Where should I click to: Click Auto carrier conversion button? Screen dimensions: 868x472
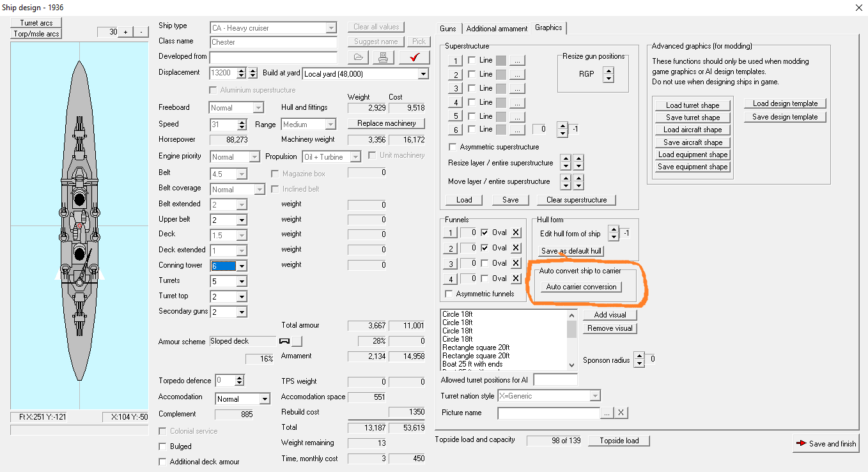(581, 287)
